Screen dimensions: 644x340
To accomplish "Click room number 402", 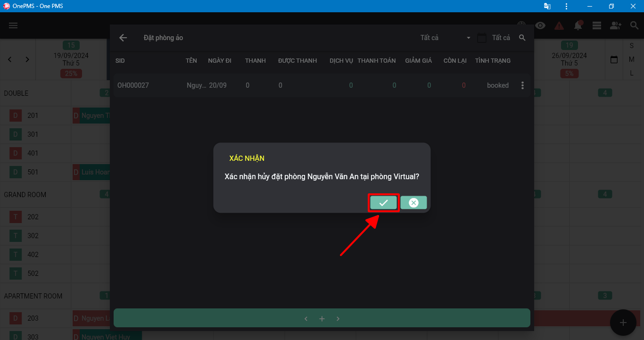I will pos(33,255).
